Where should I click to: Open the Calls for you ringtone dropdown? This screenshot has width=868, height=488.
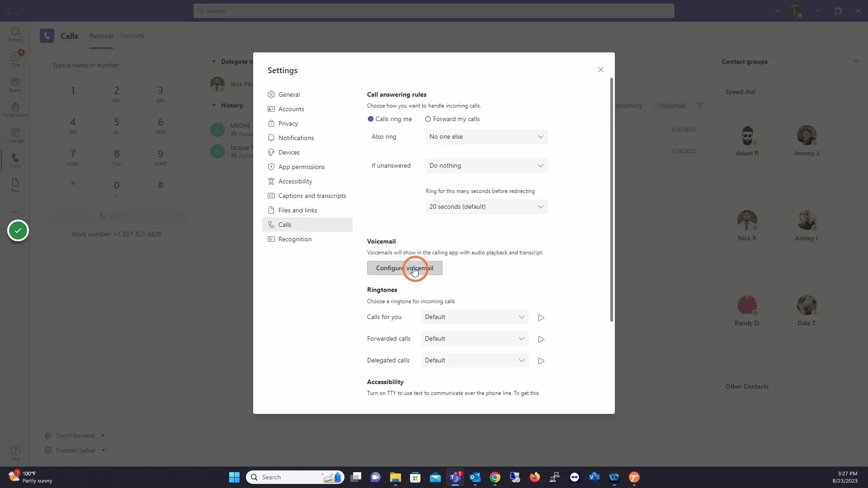click(475, 317)
